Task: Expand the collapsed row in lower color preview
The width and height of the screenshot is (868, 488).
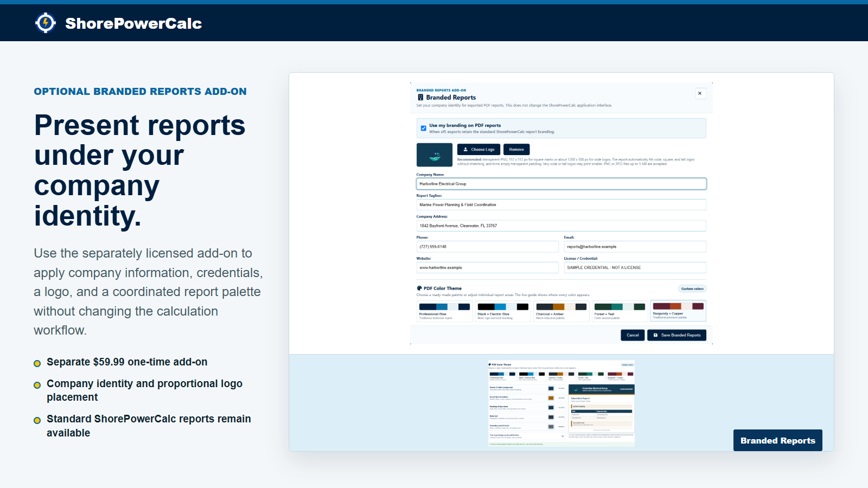Action: click(527, 436)
